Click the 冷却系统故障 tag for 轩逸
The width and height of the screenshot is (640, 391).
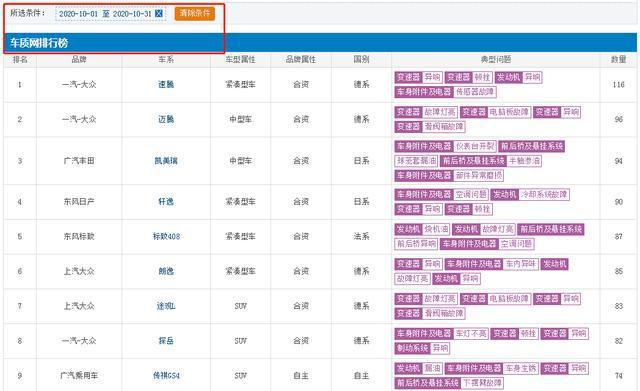point(544,194)
